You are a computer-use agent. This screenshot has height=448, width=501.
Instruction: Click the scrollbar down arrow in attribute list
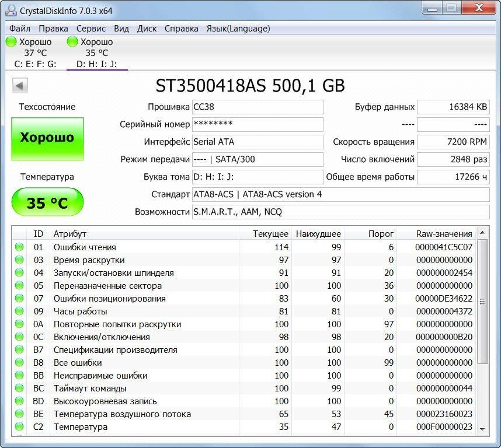(x=482, y=429)
